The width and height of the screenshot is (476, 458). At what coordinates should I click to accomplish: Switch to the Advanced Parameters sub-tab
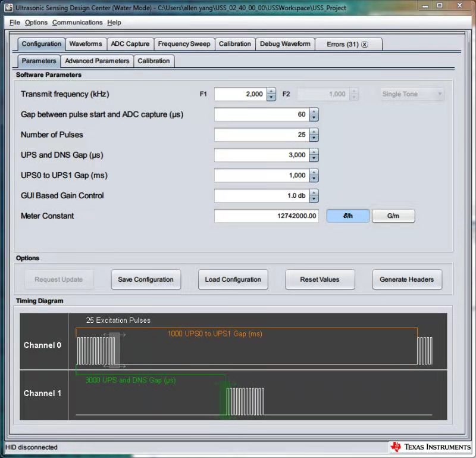[97, 61]
